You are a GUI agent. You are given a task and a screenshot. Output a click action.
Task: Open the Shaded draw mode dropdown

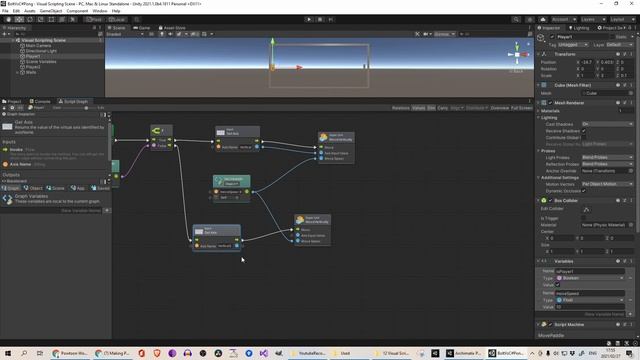point(125,34)
